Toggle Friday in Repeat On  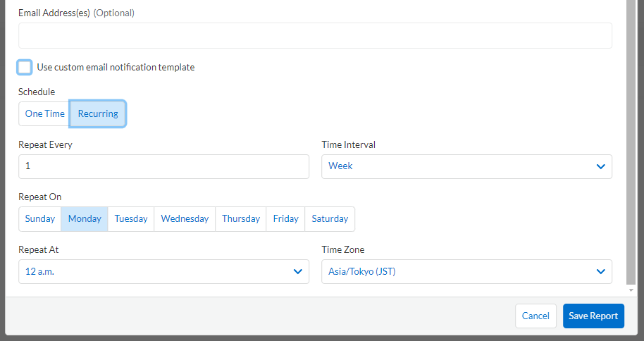(x=285, y=219)
